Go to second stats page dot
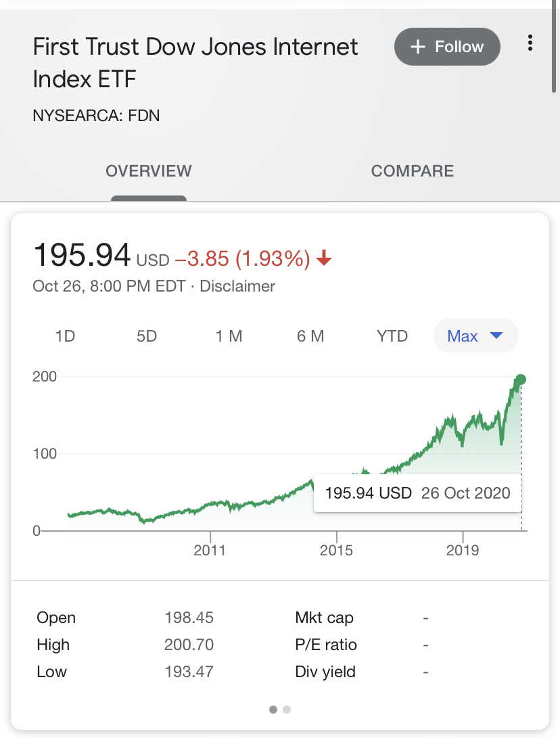This screenshot has width=560, height=738. click(287, 710)
